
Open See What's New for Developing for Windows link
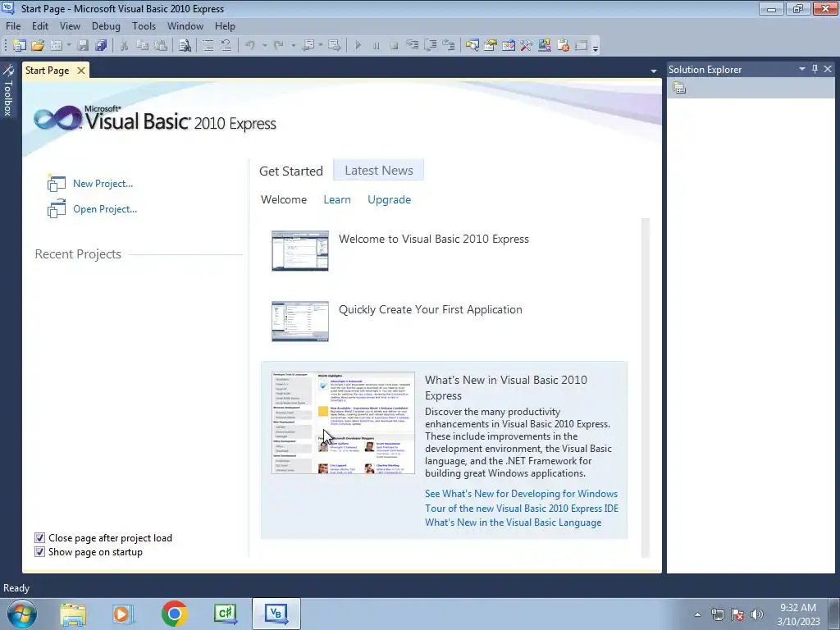pos(521,493)
